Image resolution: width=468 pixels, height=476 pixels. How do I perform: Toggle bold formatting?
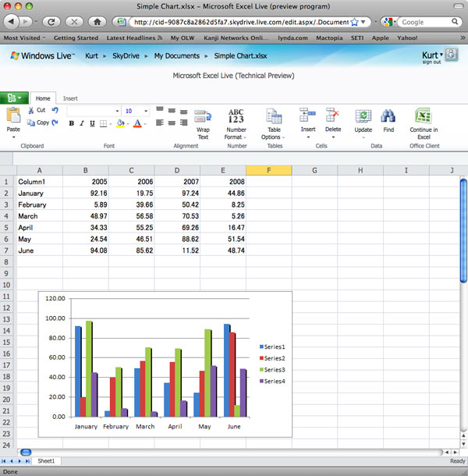[x=71, y=123]
